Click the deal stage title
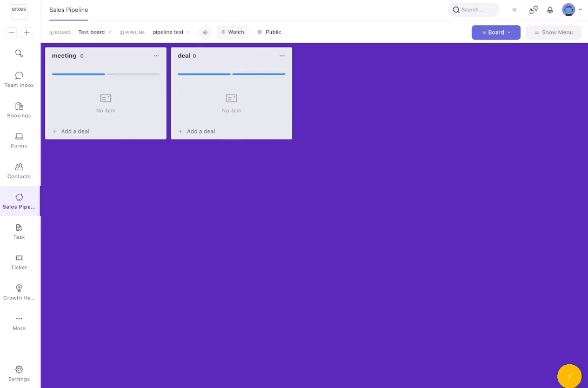 [184, 56]
